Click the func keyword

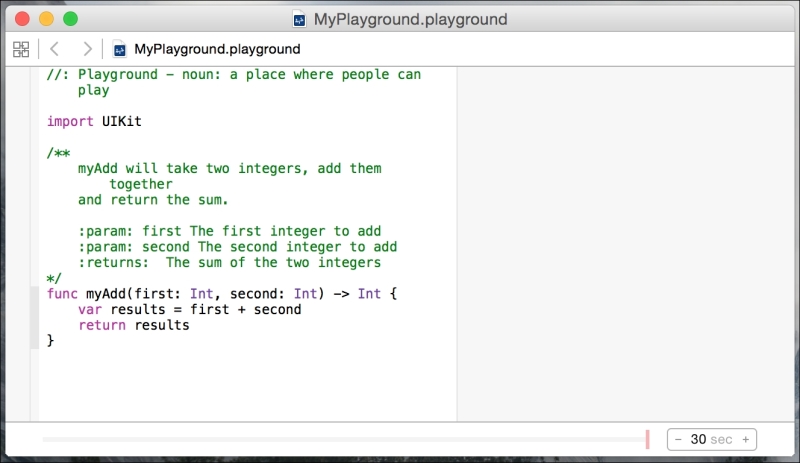(x=62, y=294)
